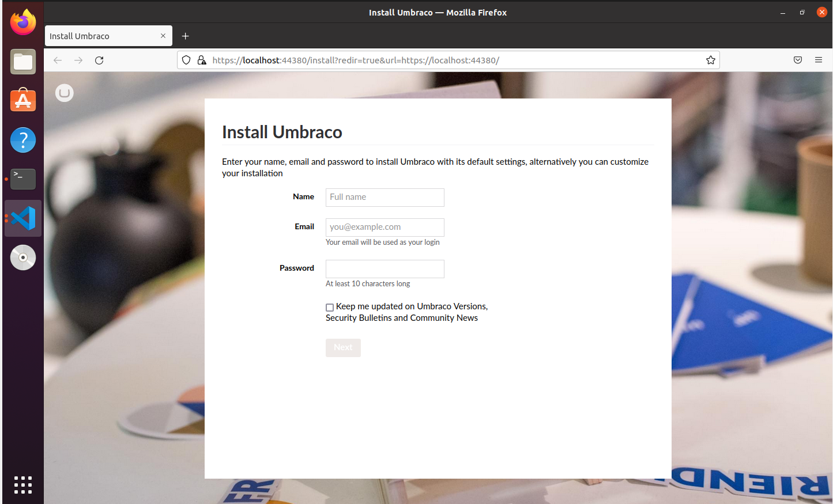Click the 'At least 10 characters long' hint
This screenshot has width=833, height=504.
point(368,283)
